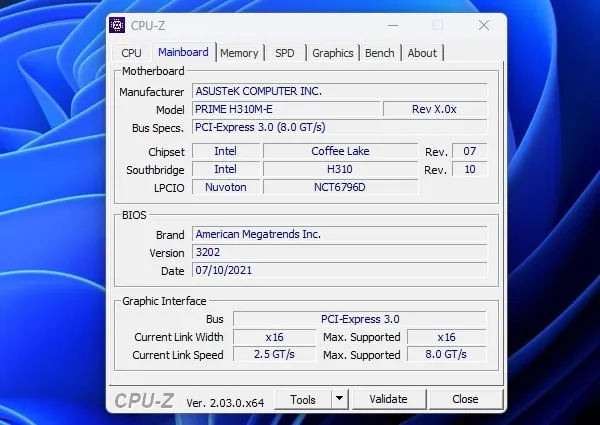Click Max. Supported speed 8.0 GT/s value
Screen dimensions: 600x425
(447, 354)
